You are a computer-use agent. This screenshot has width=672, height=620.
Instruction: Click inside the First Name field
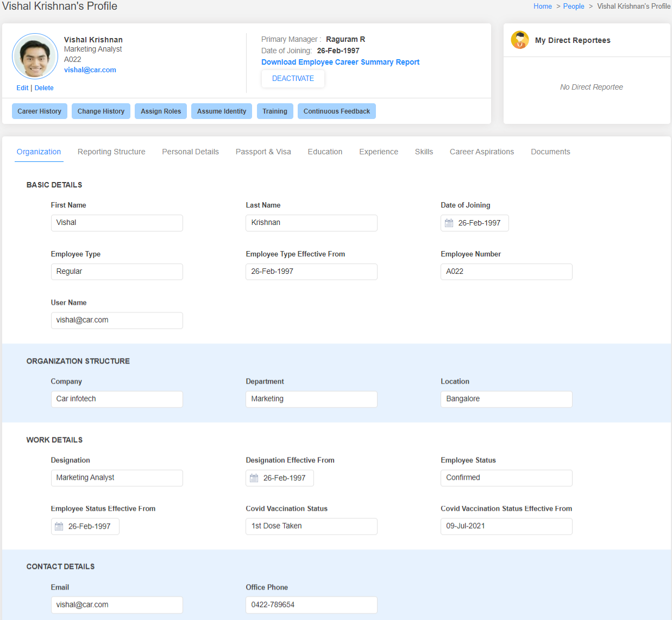(x=117, y=223)
